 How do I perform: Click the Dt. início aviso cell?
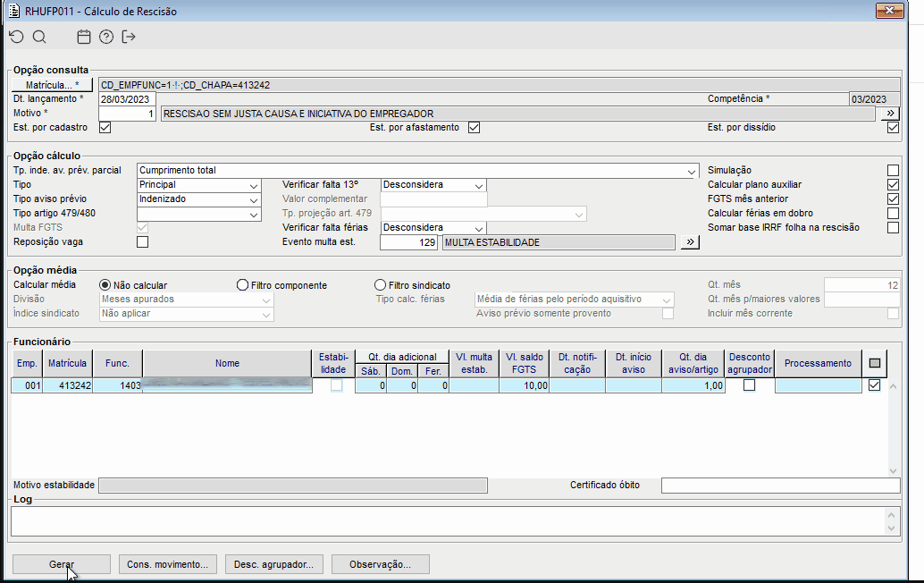pos(634,385)
